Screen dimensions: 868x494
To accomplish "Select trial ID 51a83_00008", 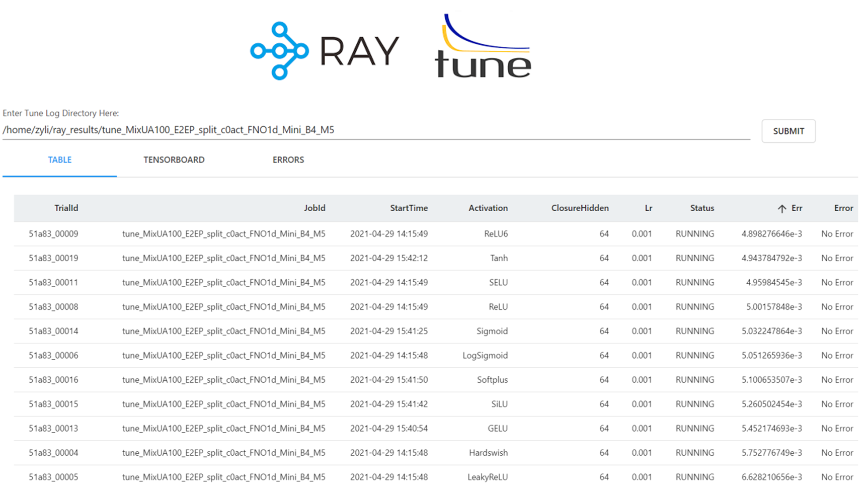I will 53,307.
